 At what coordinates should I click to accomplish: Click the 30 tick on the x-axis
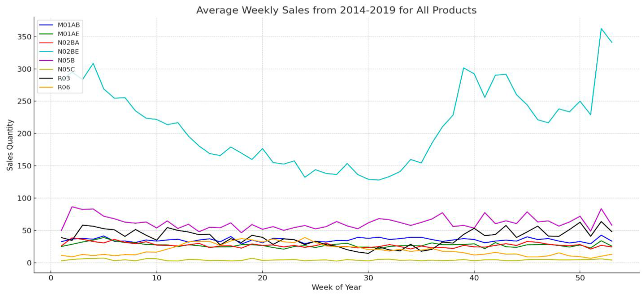pyautogui.click(x=368, y=278)
